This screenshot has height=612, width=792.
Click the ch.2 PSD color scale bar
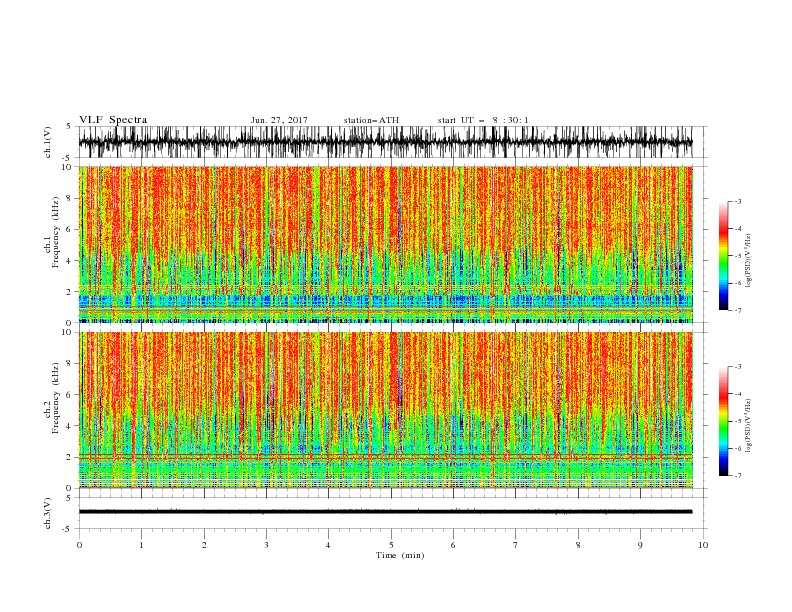723,421
